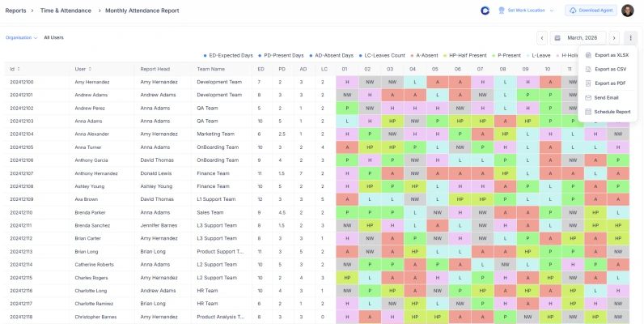Image resolution: width=644 pixels, height=324 pixels.
Task: Click the All Users filter
Action: point(53,37)
